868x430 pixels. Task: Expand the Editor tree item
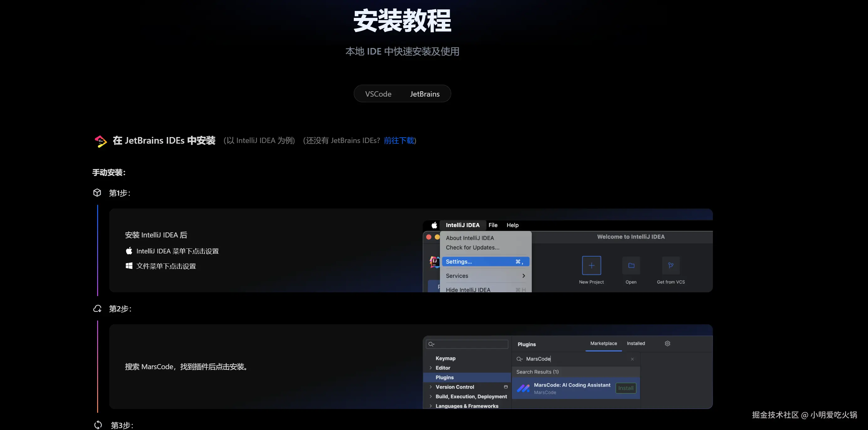[431, 368]
